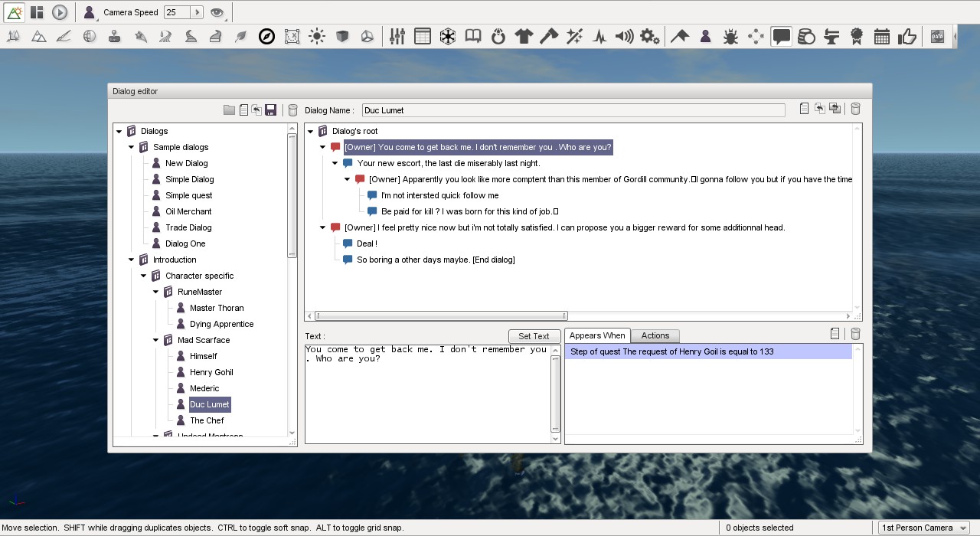
Task: Select the tree placement tool
Action: click(x=12, y=36)
